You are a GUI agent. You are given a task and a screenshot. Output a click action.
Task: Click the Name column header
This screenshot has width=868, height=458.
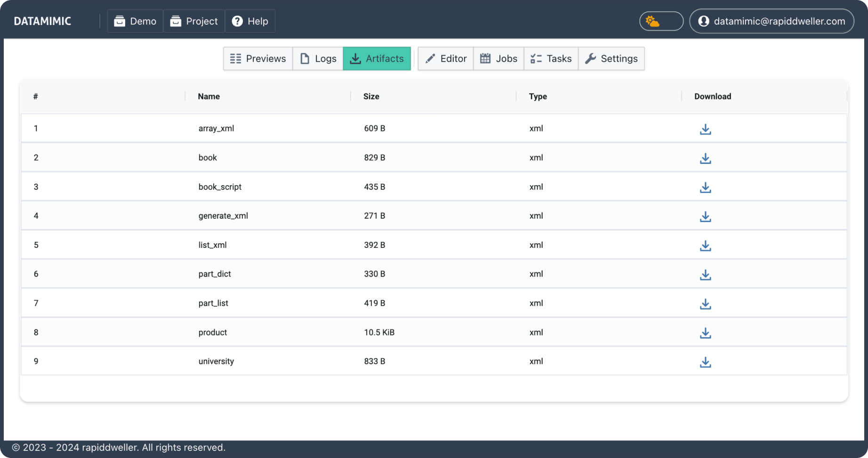208,96
